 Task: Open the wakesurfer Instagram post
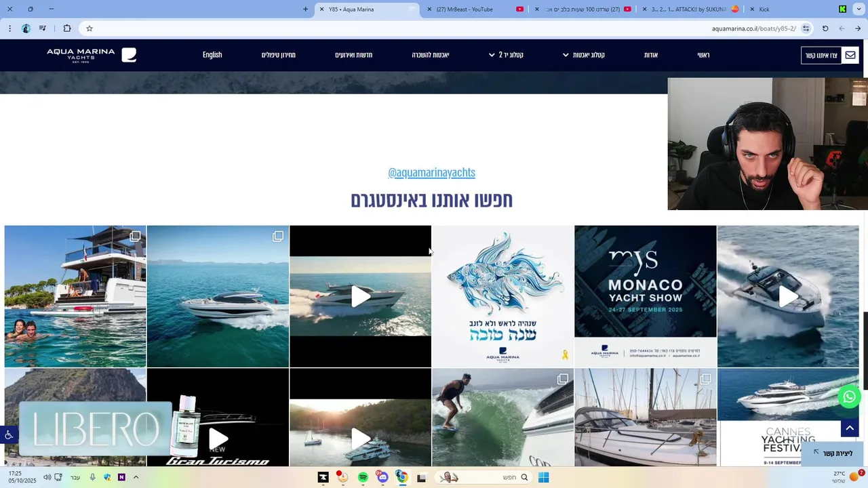(502, 418)
